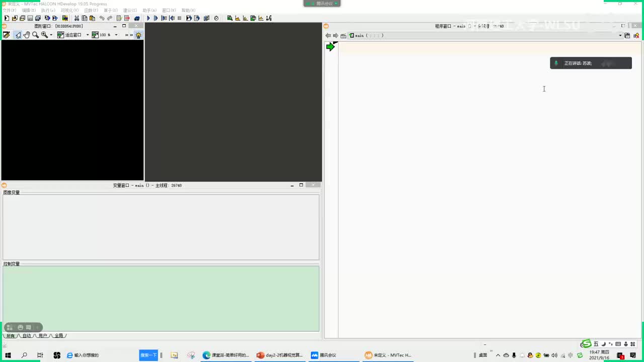Open the 100 % window size dropdown

point(116,35)
